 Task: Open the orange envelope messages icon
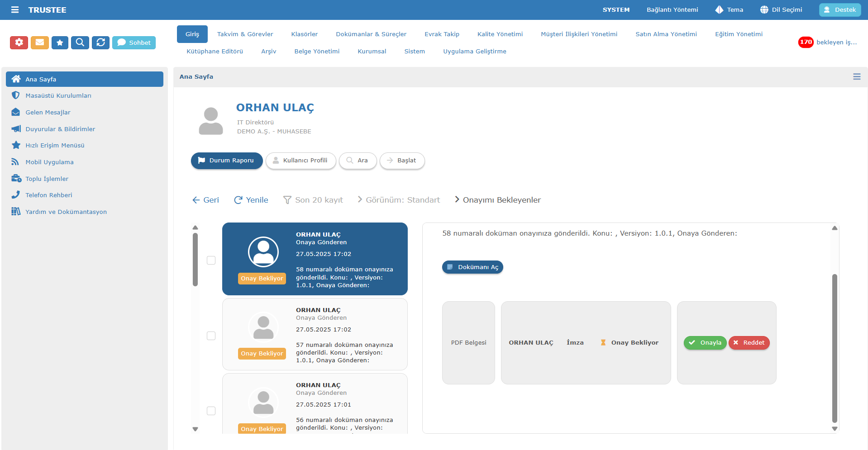click(40, 43)
